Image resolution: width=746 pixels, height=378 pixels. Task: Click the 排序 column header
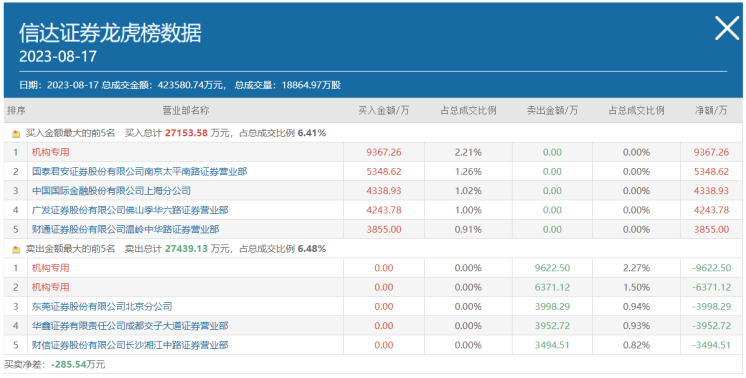tap(16, 111)
